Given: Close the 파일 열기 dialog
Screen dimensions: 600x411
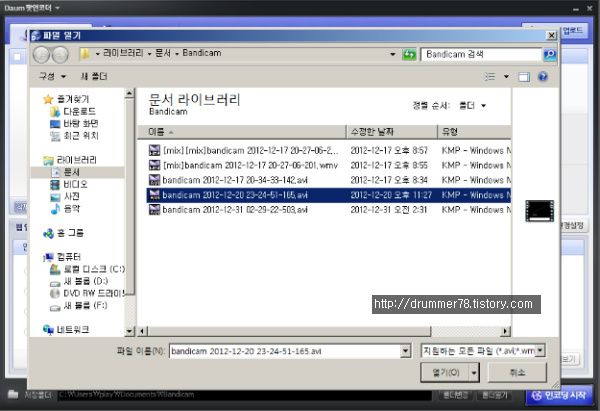Looking at the screenshot, I should click(551, 36).
